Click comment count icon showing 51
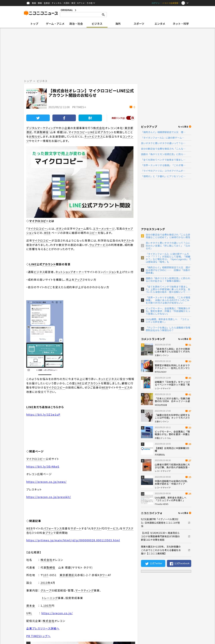215x644 pixels. 187,345
